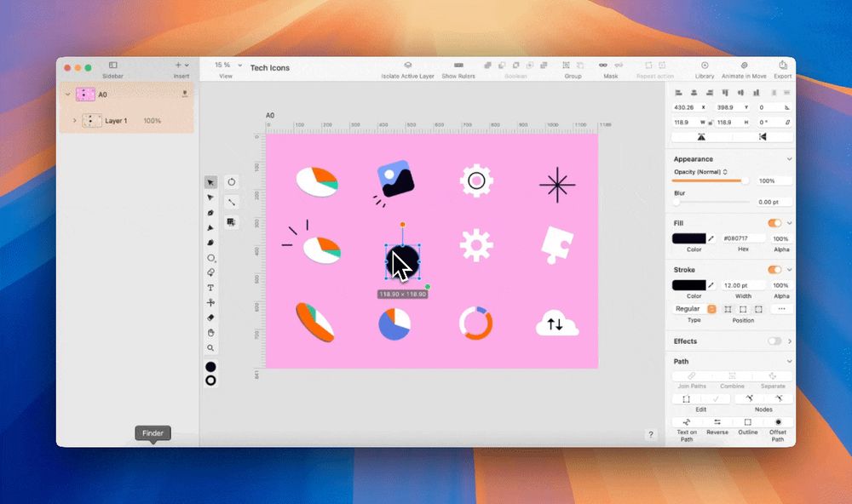Collapse the Appearance section
Image resolution: width=852 pixels, height=504 pixels.
(789, 159)
